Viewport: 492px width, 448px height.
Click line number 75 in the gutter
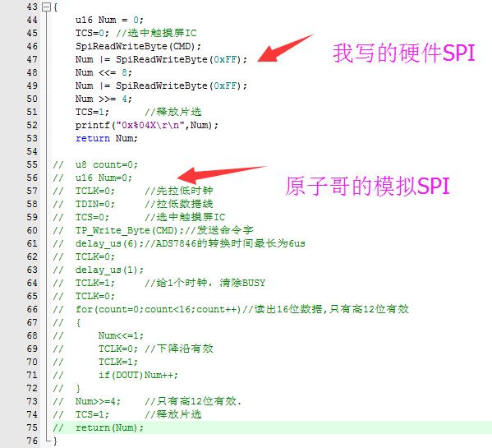[32, 428]
